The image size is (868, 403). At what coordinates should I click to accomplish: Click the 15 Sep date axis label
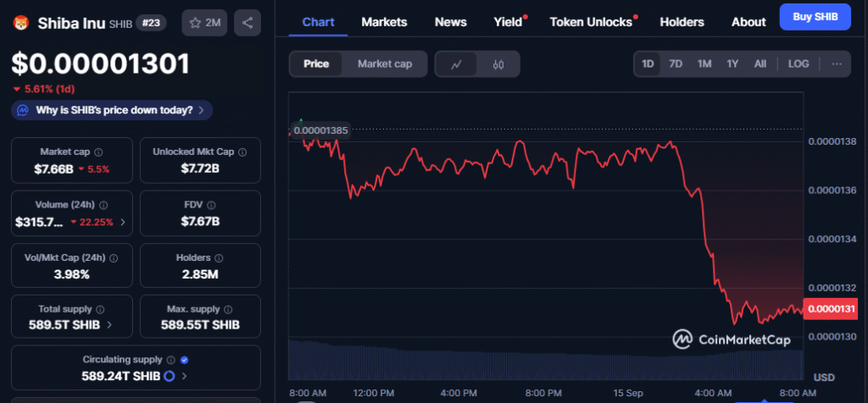(628, 393)
